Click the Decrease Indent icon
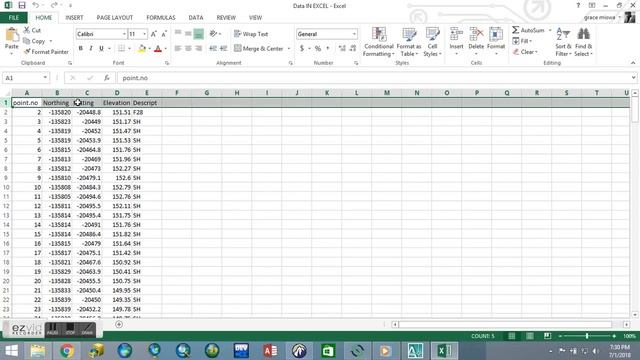Screen dimensions: 640x360 [213, 49]
